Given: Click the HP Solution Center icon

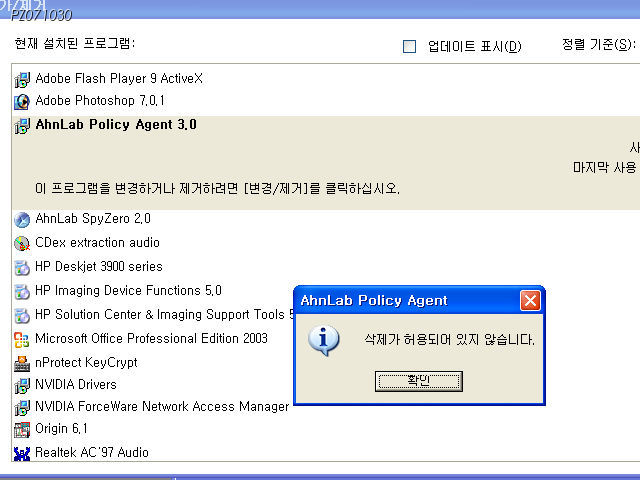Looking at the screenshot, I should pos(22,316).
